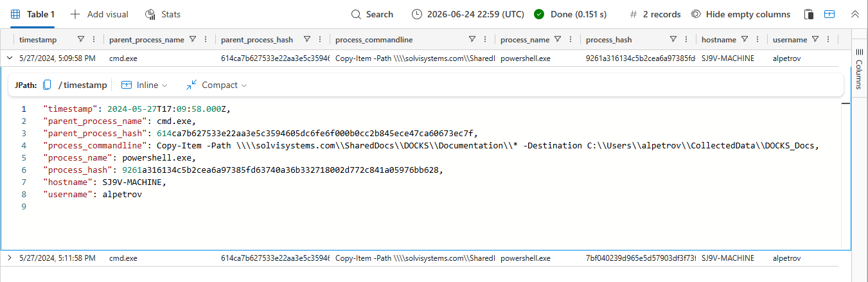
Task: Open the filter for timestamp column
Action: [x=81, y=39]
